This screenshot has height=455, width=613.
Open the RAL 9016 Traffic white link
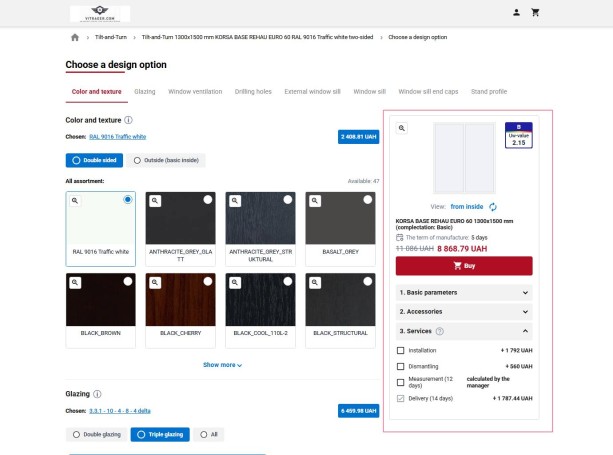(x=117, y=136)
